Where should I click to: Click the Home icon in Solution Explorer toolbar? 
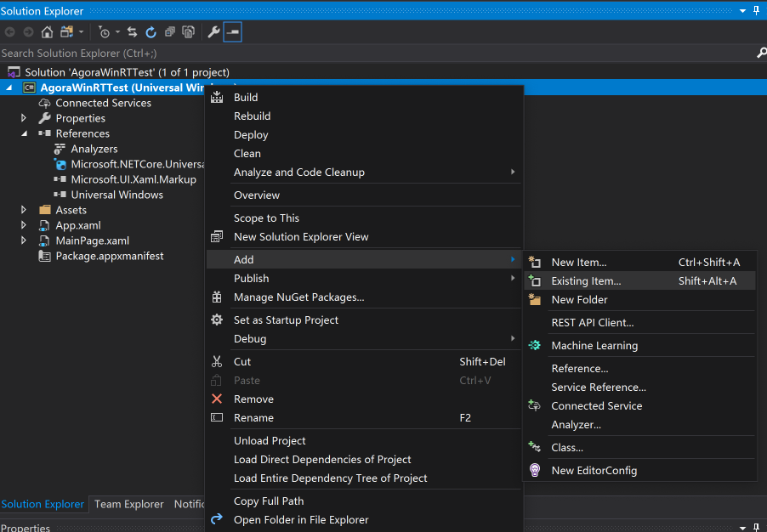[x=47, y=32]
